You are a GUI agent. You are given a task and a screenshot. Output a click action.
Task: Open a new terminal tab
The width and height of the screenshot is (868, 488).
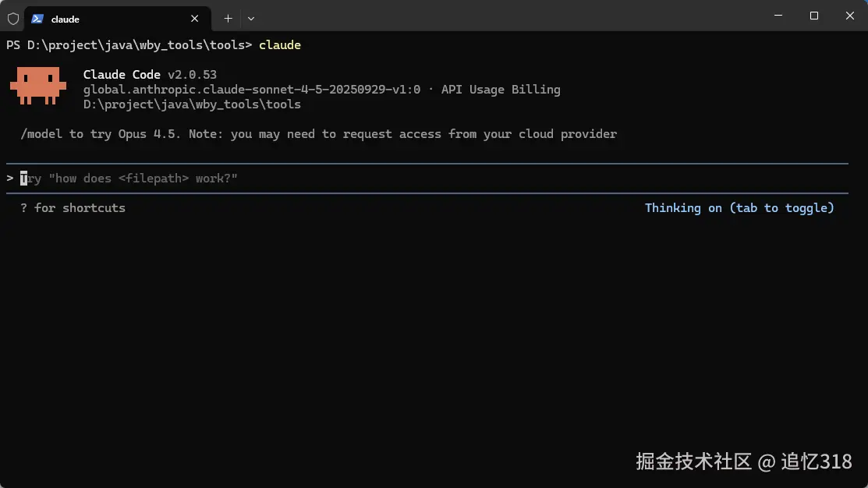pos(228,18)
